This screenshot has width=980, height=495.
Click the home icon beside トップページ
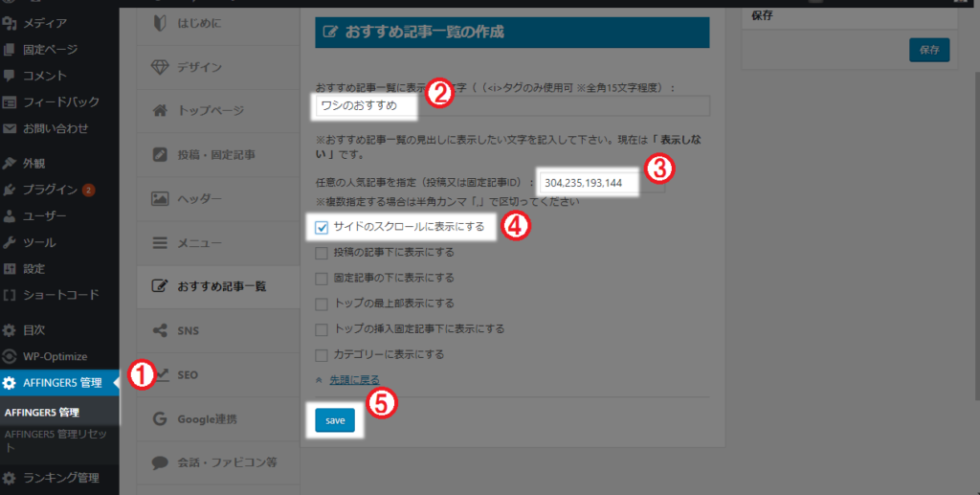click(160, 110)
